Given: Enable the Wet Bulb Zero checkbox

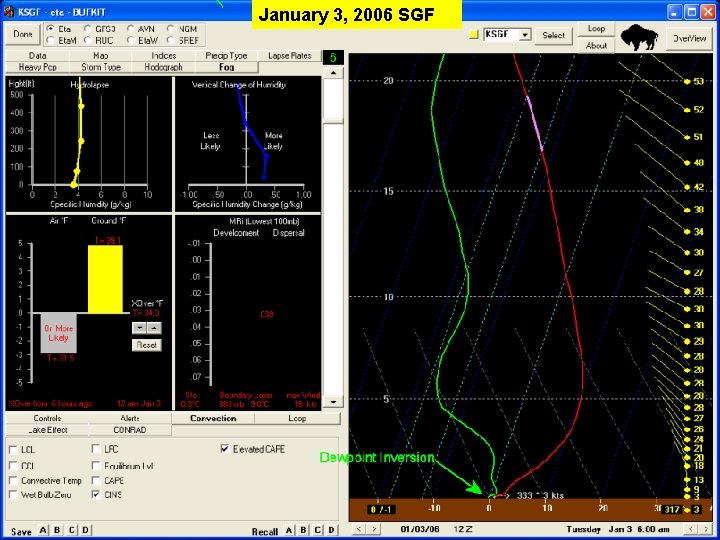Looking at the screenshot, I should 13,495.
